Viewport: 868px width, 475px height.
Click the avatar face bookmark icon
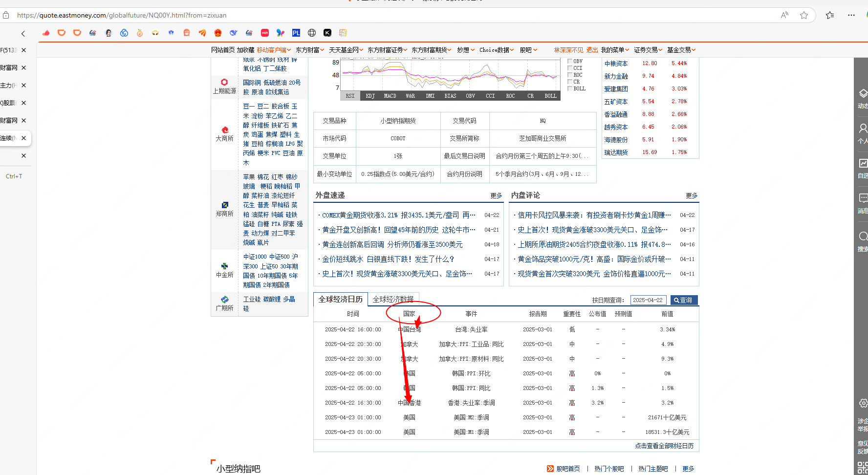click(108, 33)
